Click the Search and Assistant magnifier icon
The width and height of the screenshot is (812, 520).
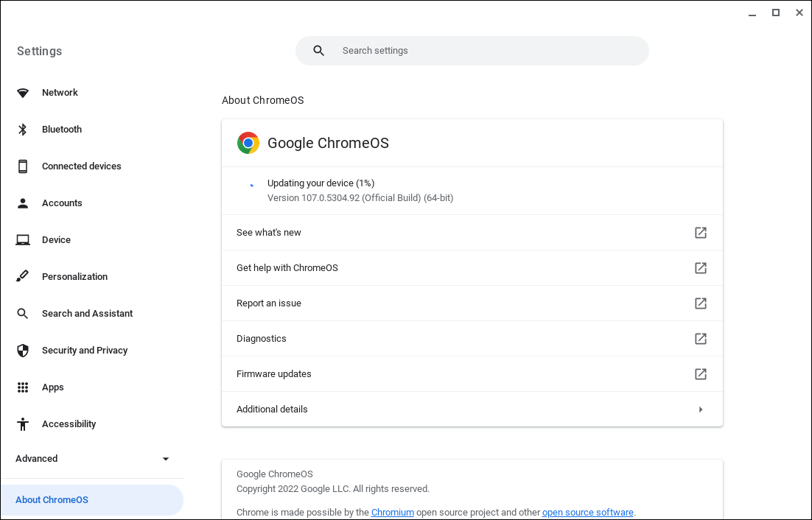pos(22,314)
